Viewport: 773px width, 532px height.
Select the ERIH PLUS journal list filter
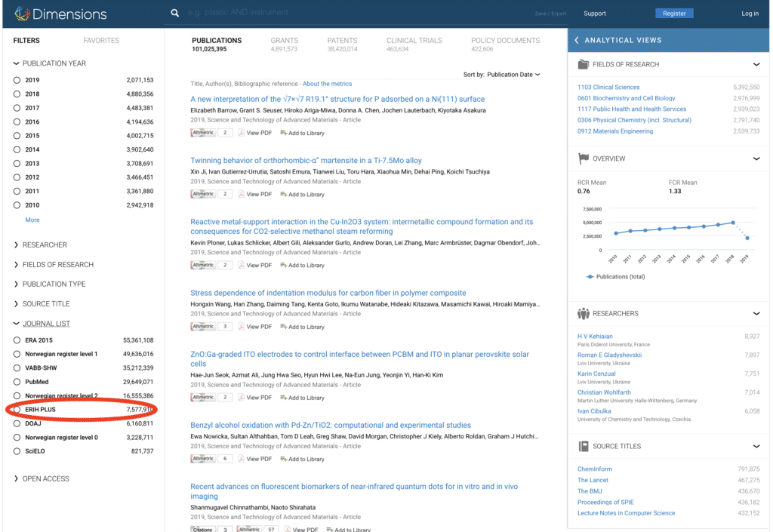tap(17, 410)
